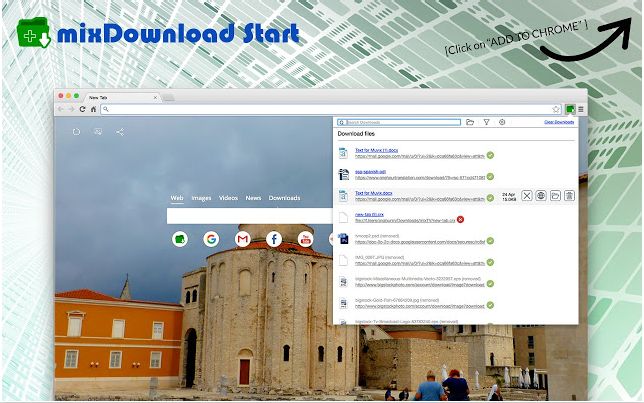Click the green check beside esp-spanish.pdf
Viewport: 644px width, 403px height.
click(490, 177)
